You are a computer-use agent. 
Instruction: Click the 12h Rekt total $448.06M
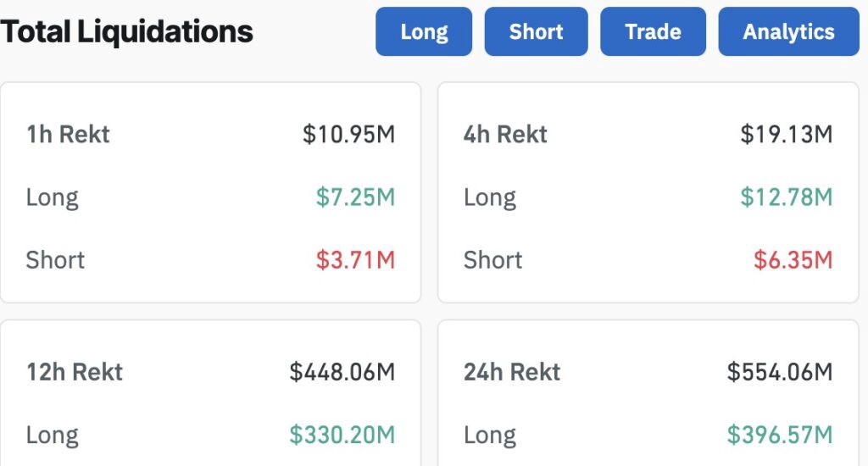pos(342,372)
